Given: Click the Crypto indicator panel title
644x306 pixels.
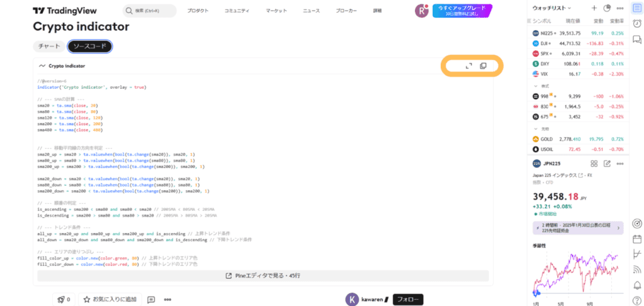Looking at the screenshot, I should (67, 66).
